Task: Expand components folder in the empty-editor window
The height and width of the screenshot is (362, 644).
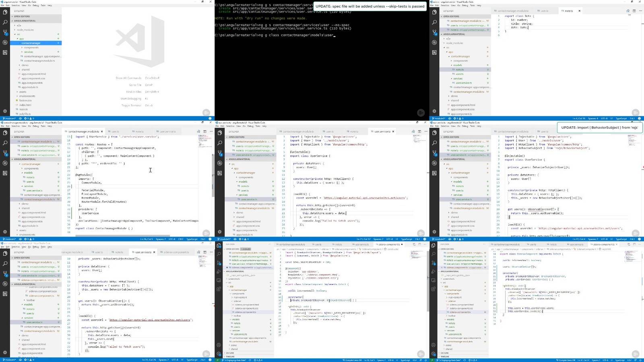Action: pyautogui.click(x=31, y=48)
